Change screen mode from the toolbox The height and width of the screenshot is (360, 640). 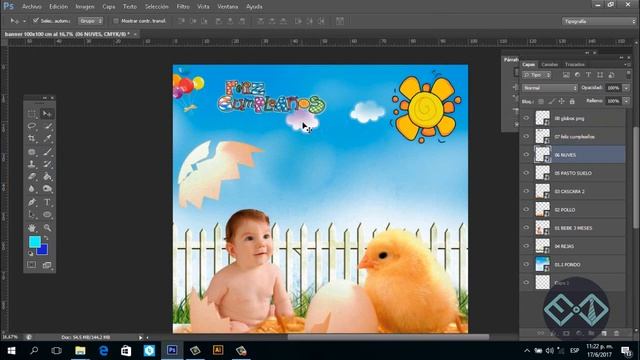[47, 265]
